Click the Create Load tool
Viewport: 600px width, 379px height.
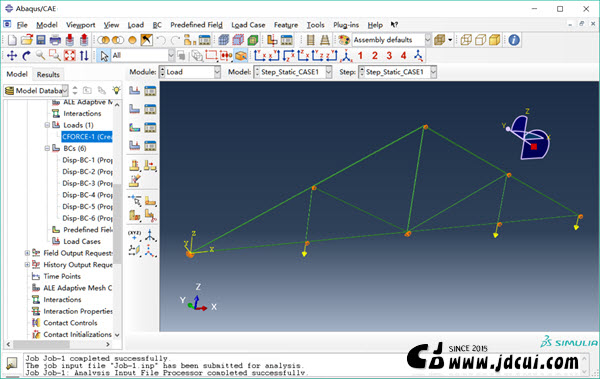pyautogui.click(x=134, y=91)
